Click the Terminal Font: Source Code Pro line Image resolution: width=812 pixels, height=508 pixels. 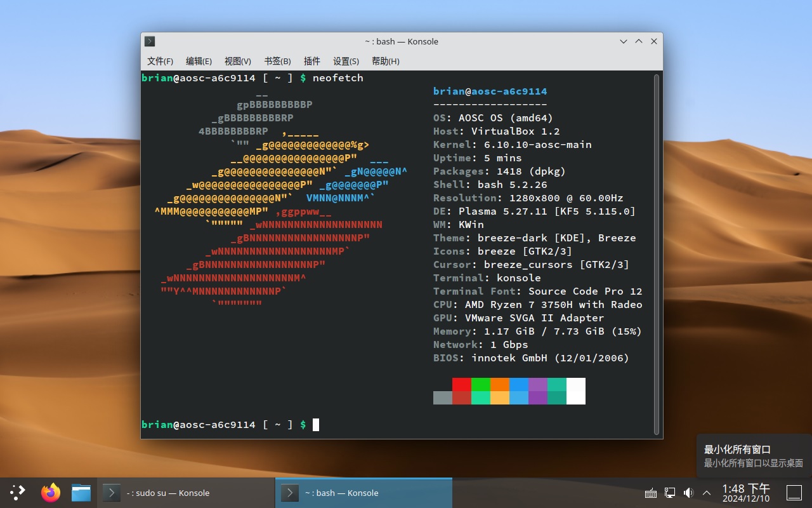click(x=538, y=291)
